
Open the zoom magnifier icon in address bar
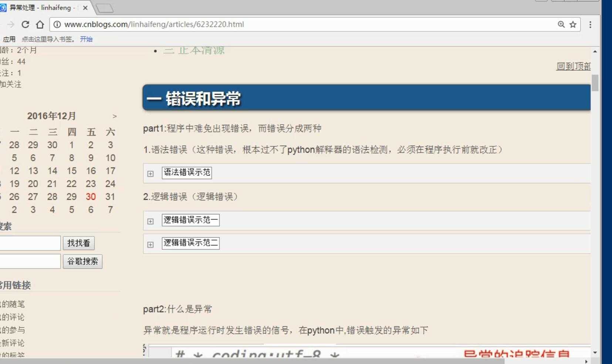(561, 24)
